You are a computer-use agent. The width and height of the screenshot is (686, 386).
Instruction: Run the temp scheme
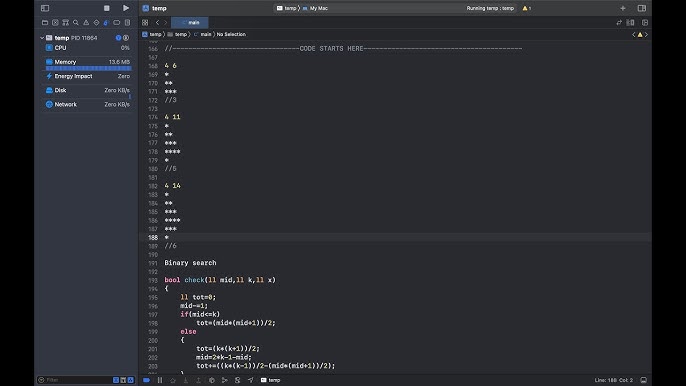click(x=126, y=8)
